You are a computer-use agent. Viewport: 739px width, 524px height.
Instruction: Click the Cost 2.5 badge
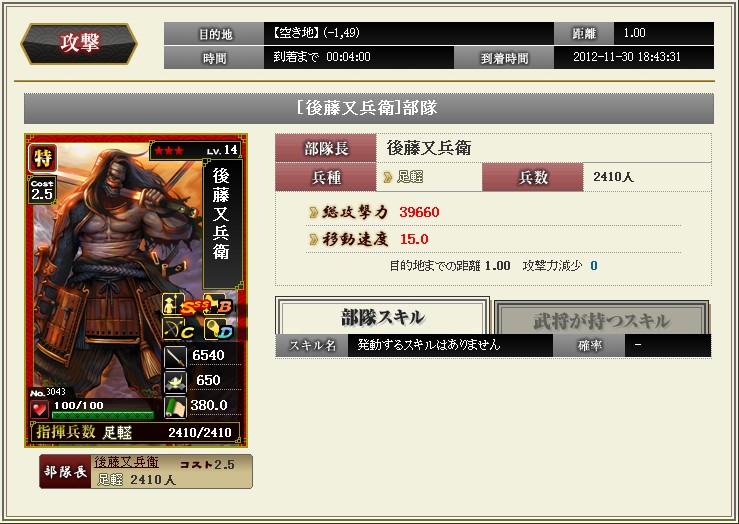click(42, 190)
